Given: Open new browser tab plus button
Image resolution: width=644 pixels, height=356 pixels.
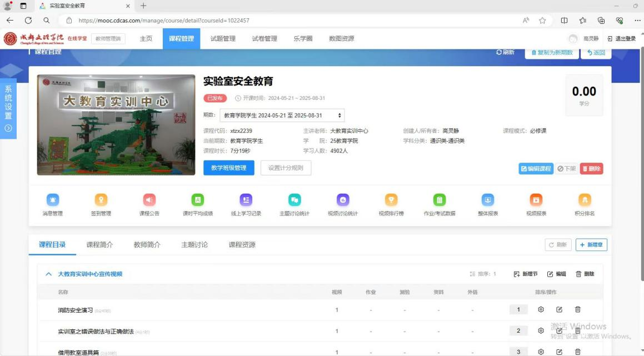Looking at the screenshot, I should point(143,6).
